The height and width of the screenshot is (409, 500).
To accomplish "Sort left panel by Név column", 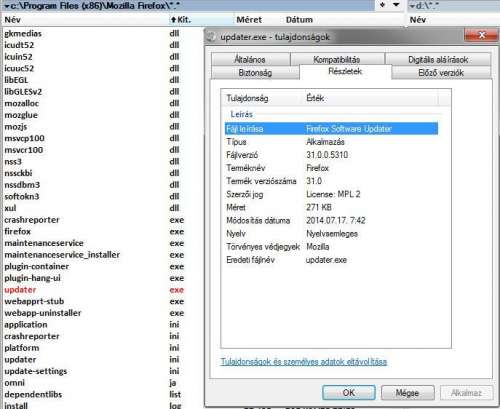I will (85, 20).
